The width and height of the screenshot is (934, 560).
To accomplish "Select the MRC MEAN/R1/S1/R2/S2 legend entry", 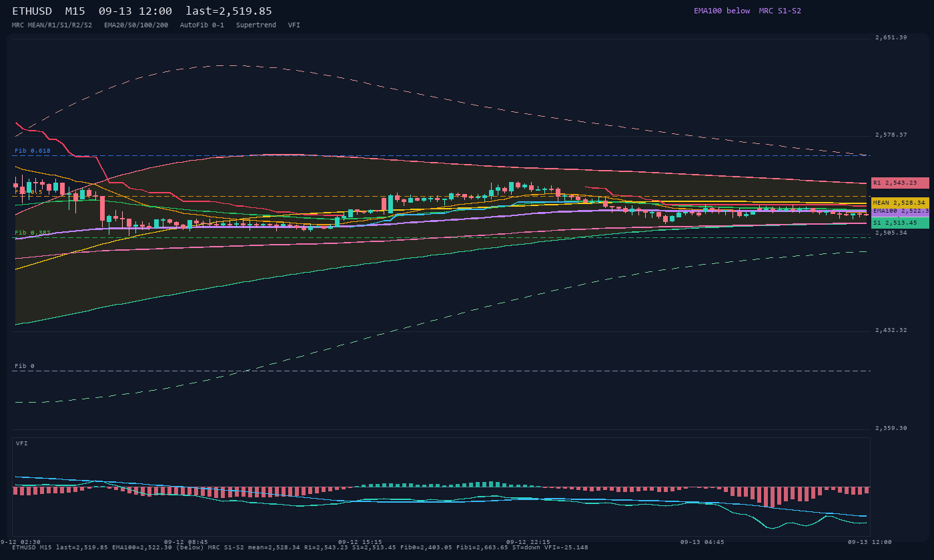I will point(52,25).
